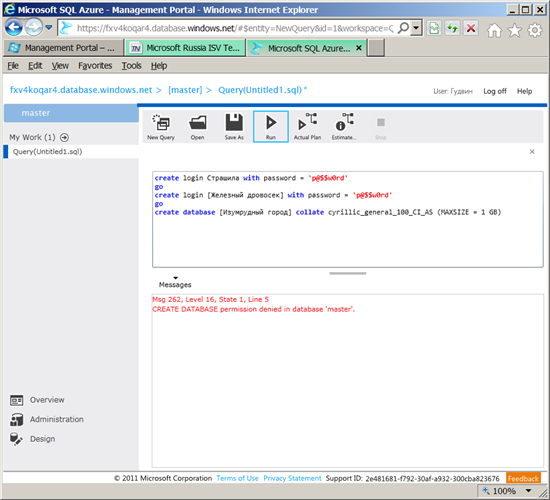The height and width of the screenshot is (500, 550).
Task: Click the New Query toolbar icon
Action: pos(161,126)
